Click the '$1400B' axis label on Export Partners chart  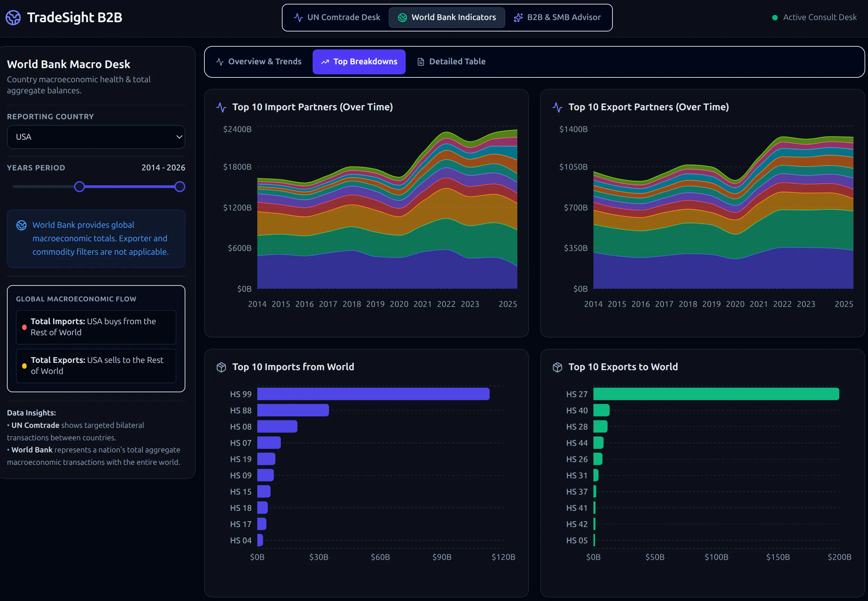click(x=573, y=130)
